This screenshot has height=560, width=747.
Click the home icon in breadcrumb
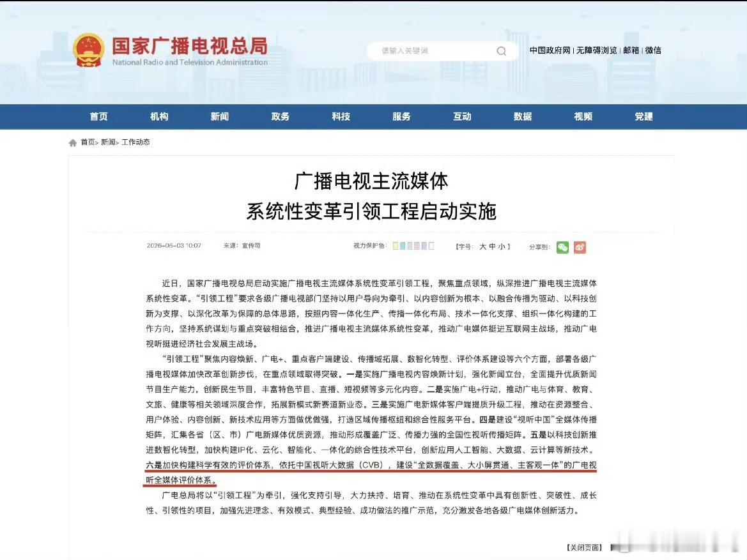pyautogui.click(x=72, y=142)
